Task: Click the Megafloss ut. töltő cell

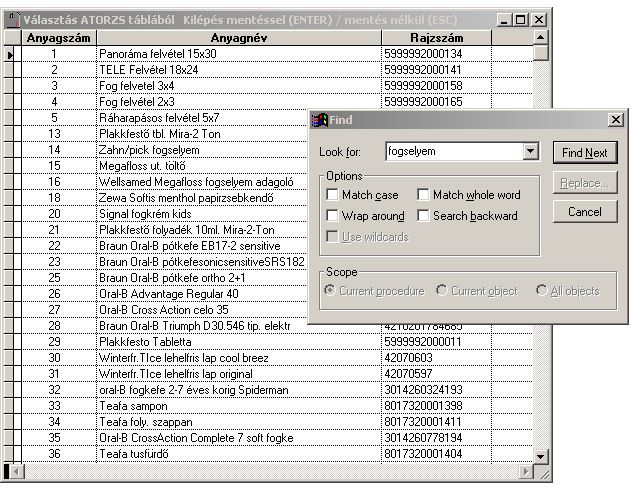Action: [202, 166]
